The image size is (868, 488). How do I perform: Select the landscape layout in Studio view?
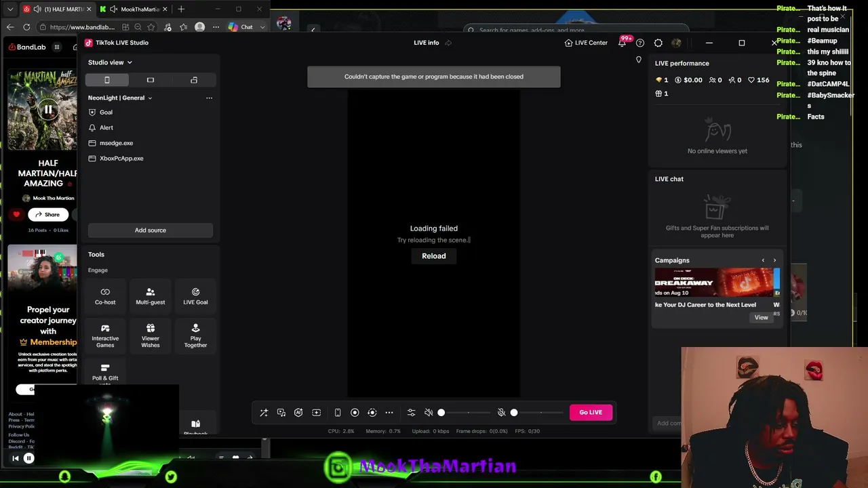pyautogui.click(x=151, y=80)
